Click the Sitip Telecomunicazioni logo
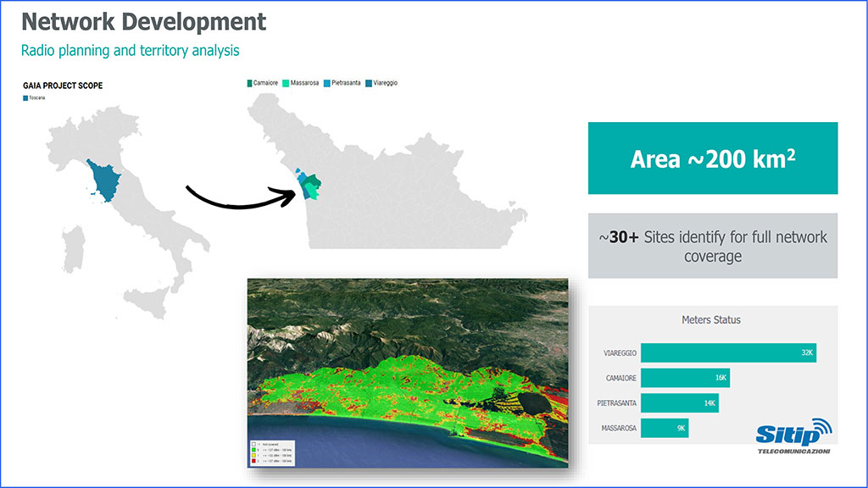This screenshot has height=488, width=868. [x=793, y=435]
